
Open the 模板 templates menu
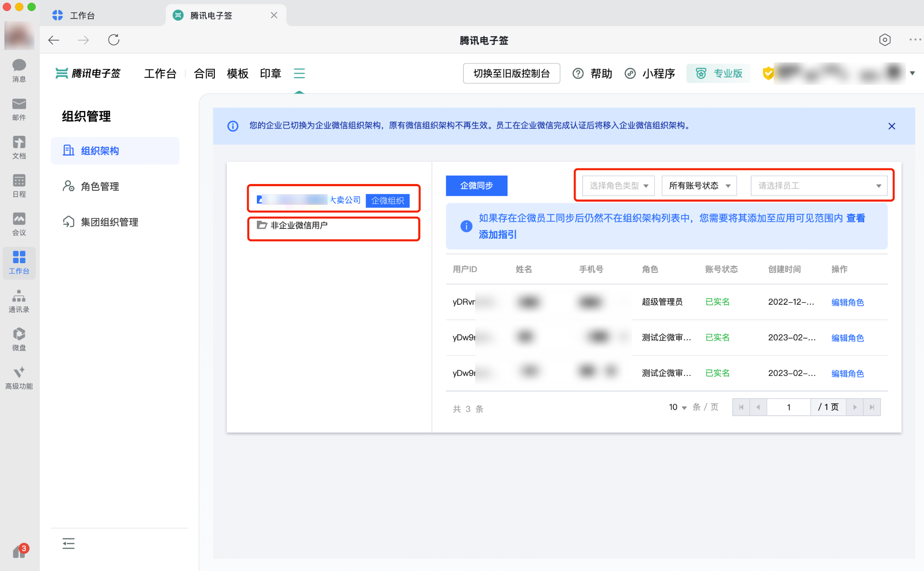click(x=237, y=73)
